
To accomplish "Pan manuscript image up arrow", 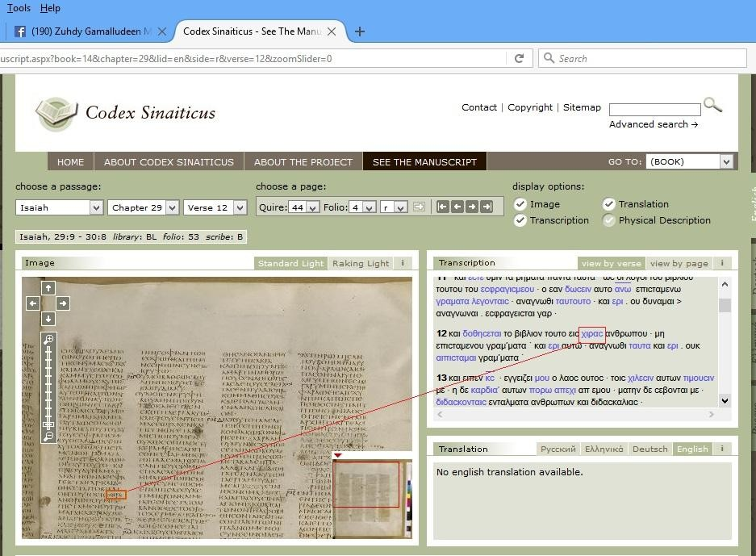I will coord(48,288).
